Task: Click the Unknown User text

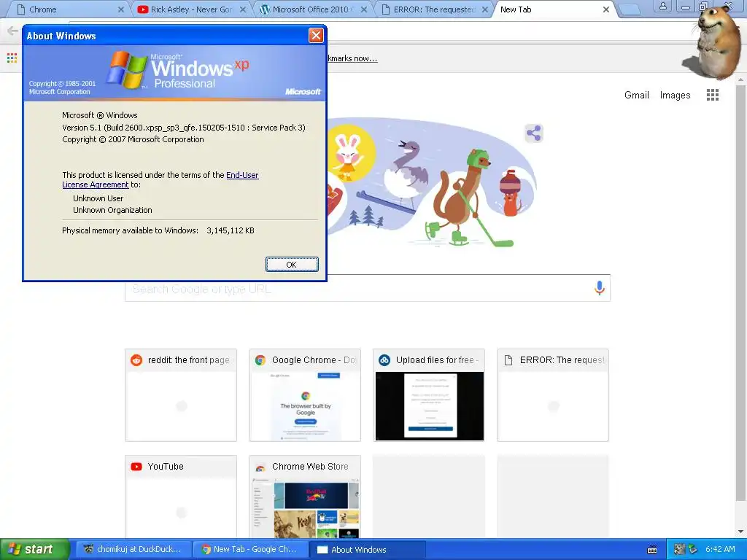Action: tap(98, 198)
